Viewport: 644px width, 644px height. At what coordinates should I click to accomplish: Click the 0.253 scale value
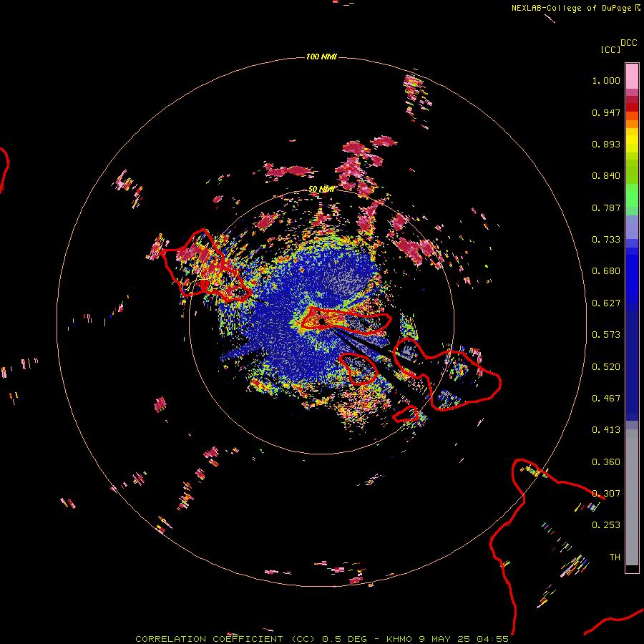click(x=606, y=525)
